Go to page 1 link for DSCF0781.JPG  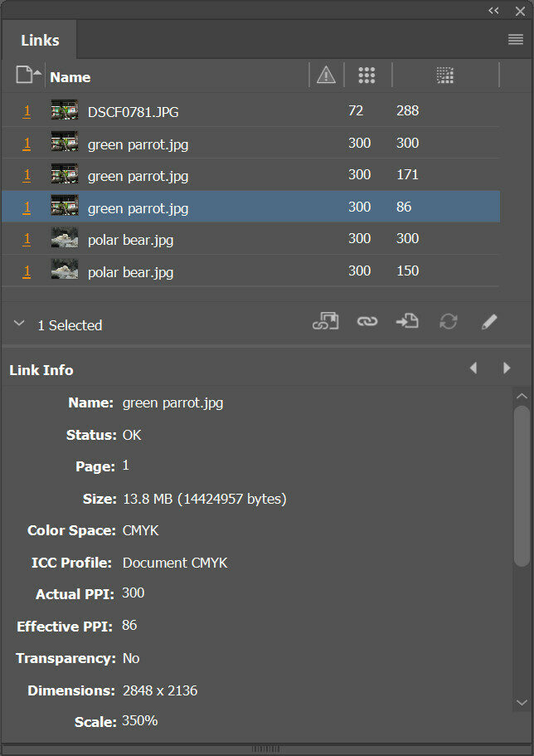27,111
